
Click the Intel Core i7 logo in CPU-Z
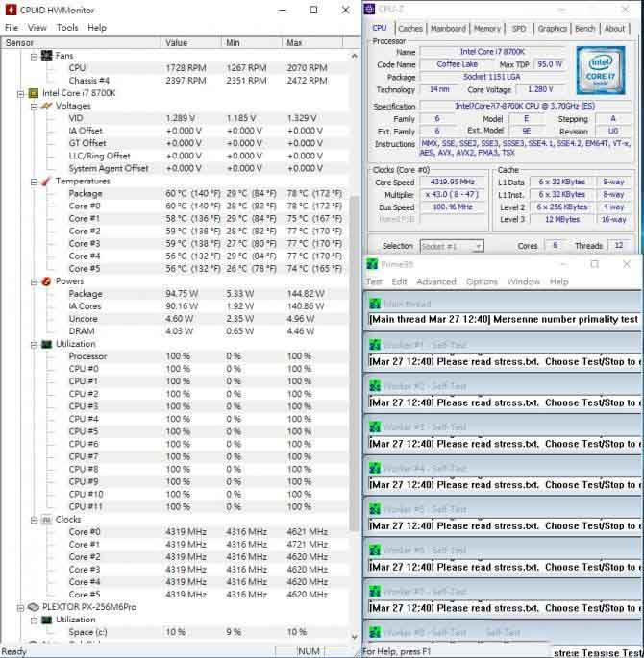[x=601, y=70]
